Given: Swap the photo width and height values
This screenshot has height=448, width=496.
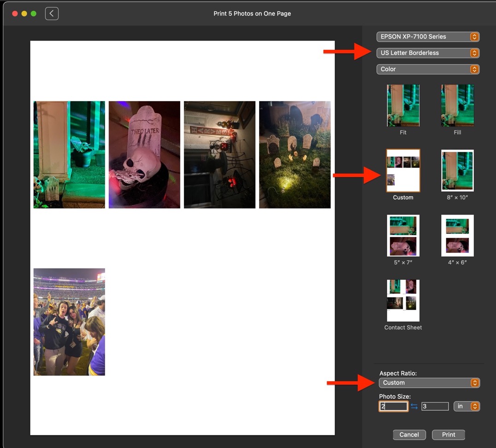Looking at the screenshot, I should [414, 406].
